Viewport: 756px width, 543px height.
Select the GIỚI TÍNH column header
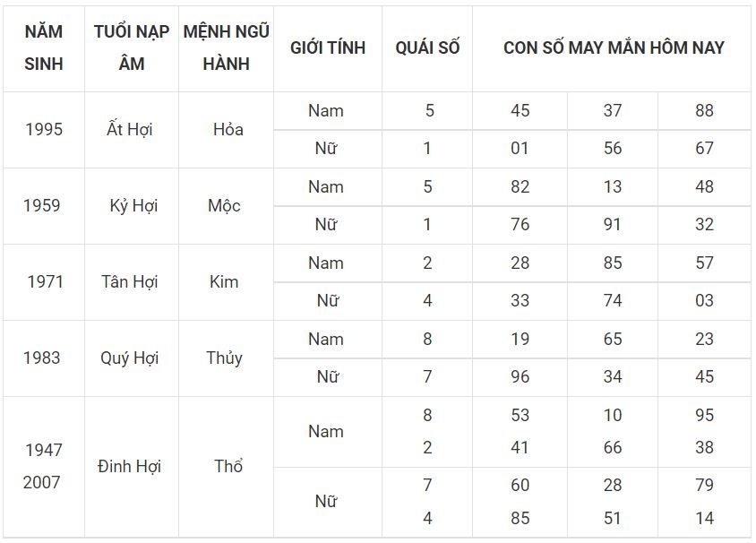(328, 47)
